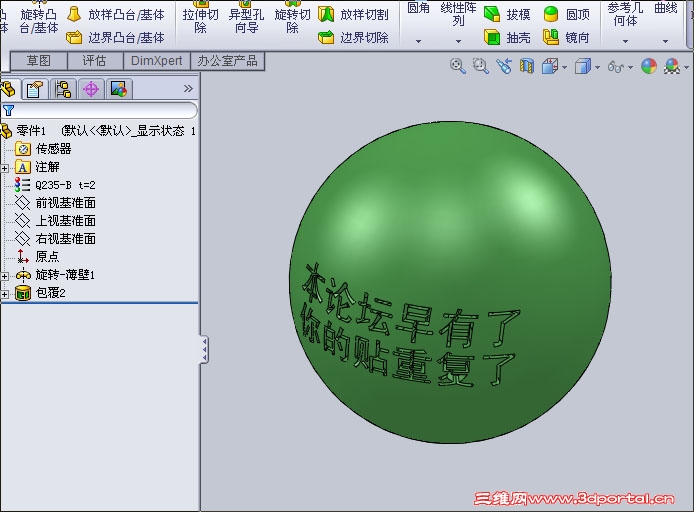694x512 pixels.
Task: Select the Lofted Cut (放样切割) icon
Action: click(x=326, y=14)
